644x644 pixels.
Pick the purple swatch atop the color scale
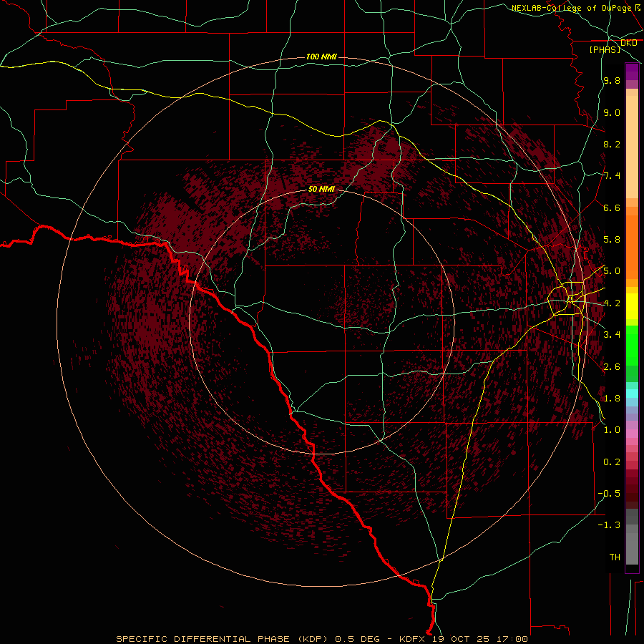632,72
